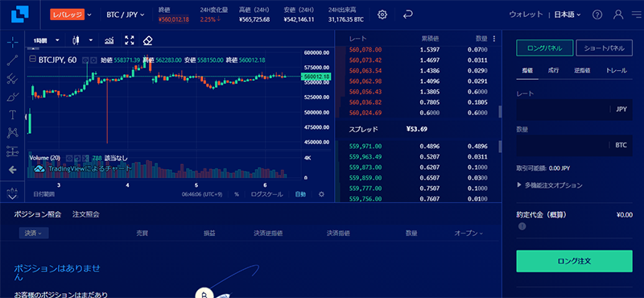644x298 pixels.
Task: Toggle auto scale on chart
Action: coord(300,194)
